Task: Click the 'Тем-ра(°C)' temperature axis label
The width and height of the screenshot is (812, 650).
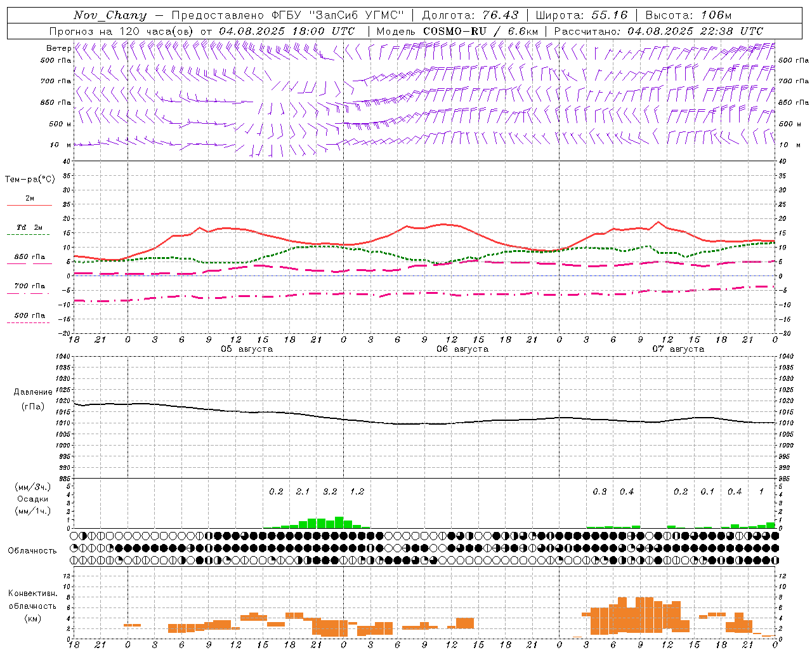Action: pyautogui.click(x=30, y=179)
